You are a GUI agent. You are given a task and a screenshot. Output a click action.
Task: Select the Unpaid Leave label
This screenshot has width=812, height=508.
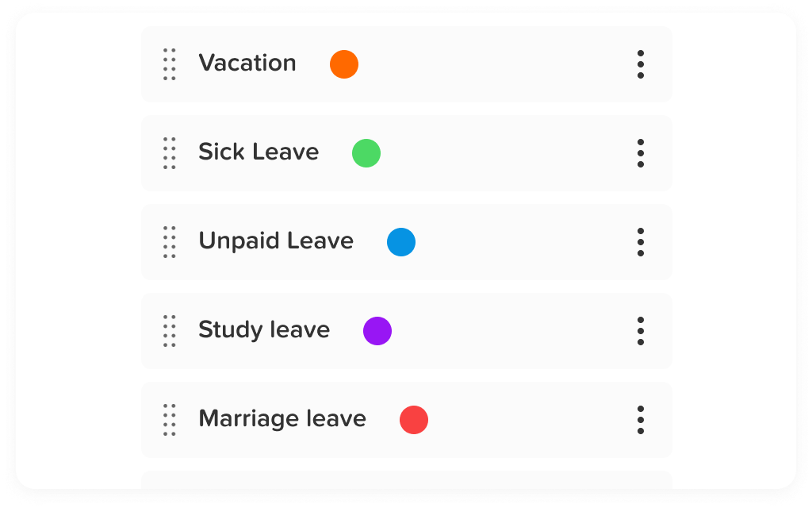tap(276, 241)
